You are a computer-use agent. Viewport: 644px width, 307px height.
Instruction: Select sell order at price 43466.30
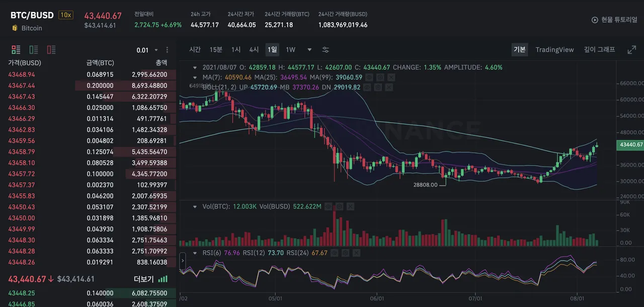(88, 108)
